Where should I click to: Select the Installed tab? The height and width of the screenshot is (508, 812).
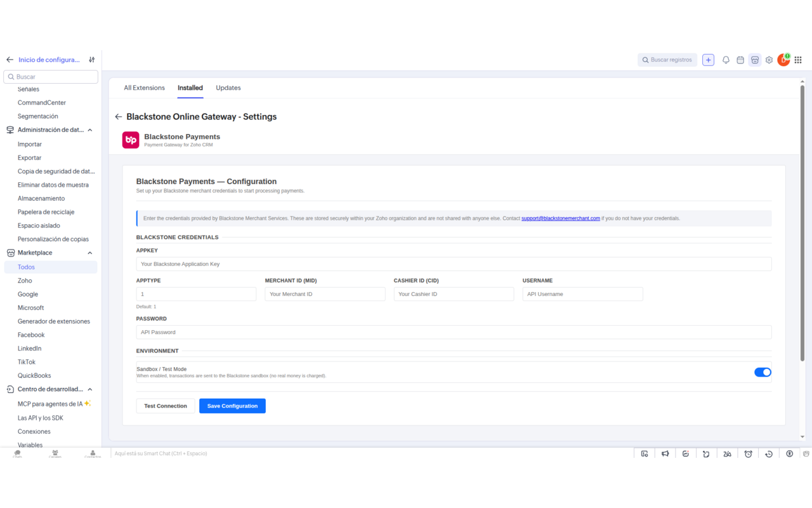[190, 88]
